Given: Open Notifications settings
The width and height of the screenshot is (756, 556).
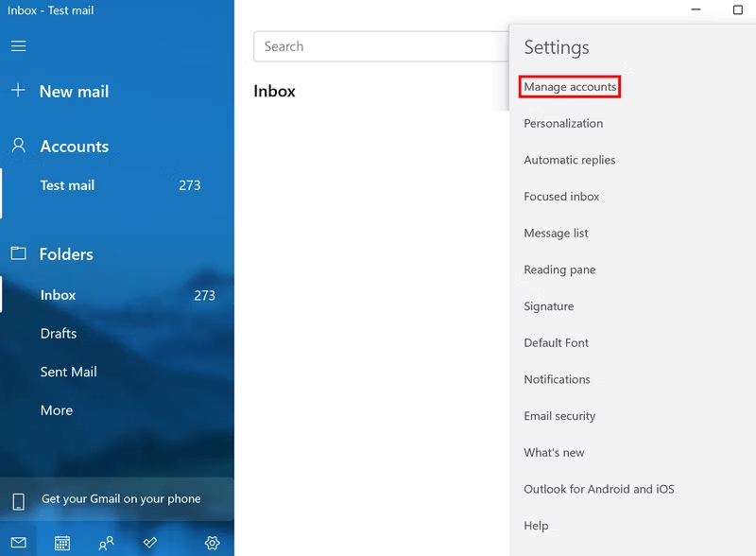Looking at the screenshot, I should [x=557, y=379].
